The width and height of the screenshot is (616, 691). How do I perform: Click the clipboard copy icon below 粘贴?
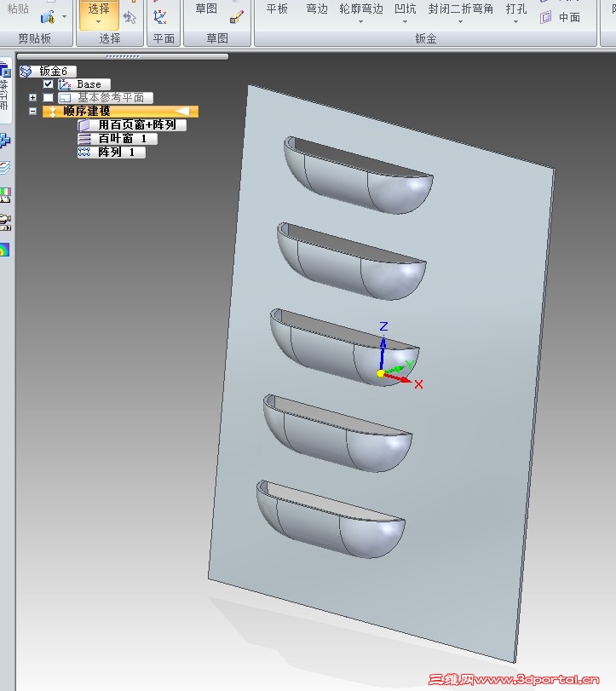click(x=47, y=18)
